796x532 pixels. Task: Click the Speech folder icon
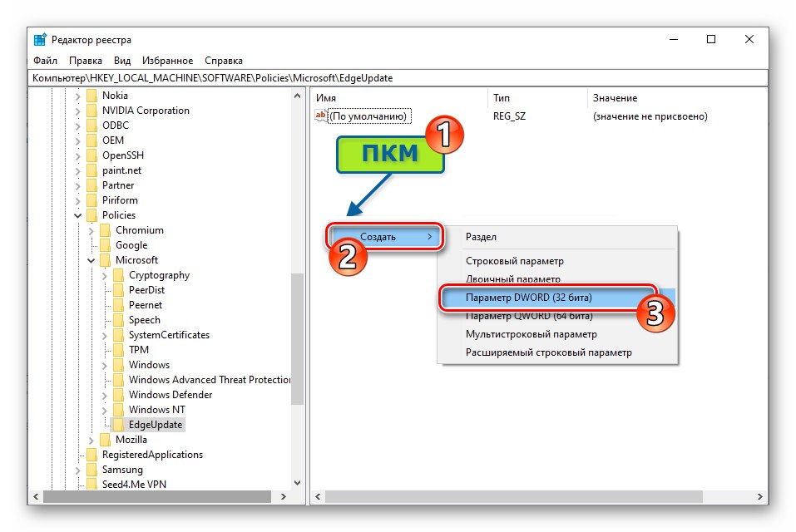click(x=118, y=320)
